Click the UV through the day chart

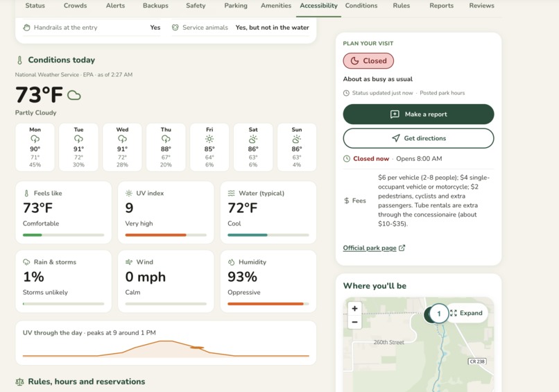166,348
